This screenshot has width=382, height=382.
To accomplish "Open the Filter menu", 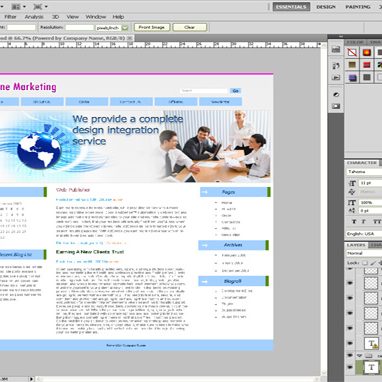I will pyautogui.click(x=10, y=17).
